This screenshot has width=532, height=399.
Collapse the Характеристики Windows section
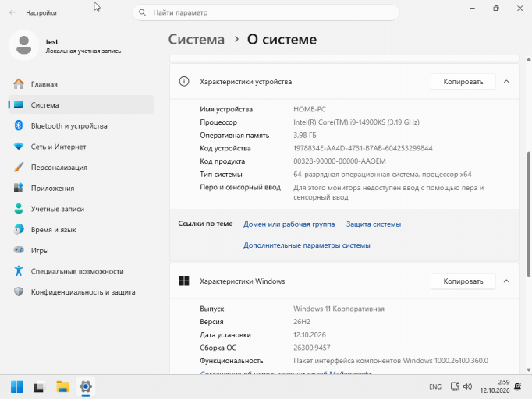pyautogui.click(x=506, y=281)
